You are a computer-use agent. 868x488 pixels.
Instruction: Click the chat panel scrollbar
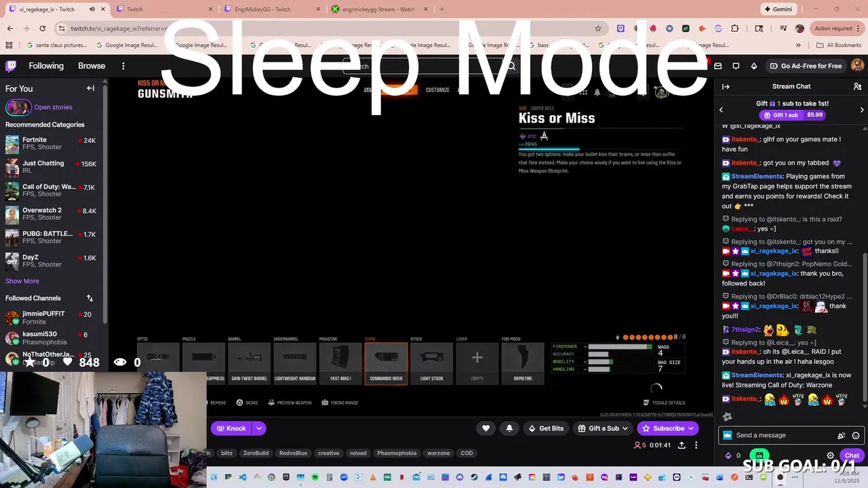865,329
